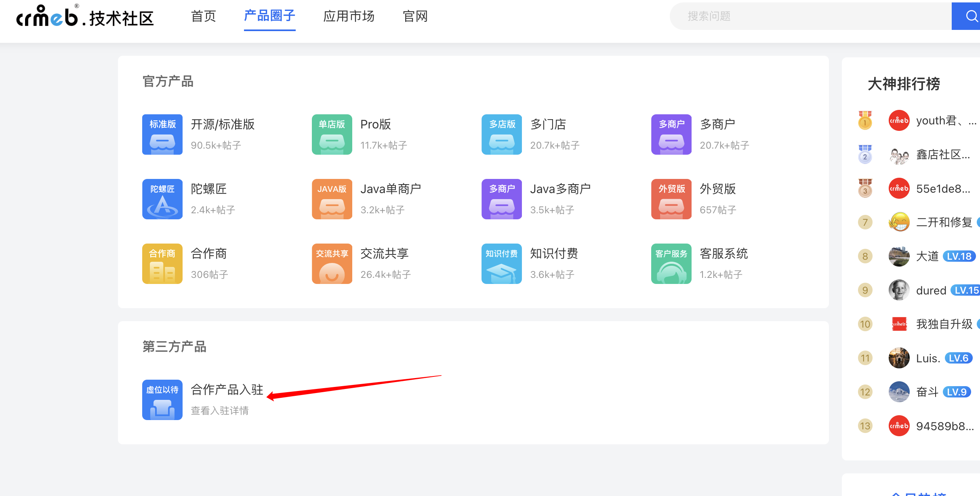Image resolution: width=980 pixels, height=496 pixels.
Task: Click the blue search magnifier button
Action: tap(966, 16)
